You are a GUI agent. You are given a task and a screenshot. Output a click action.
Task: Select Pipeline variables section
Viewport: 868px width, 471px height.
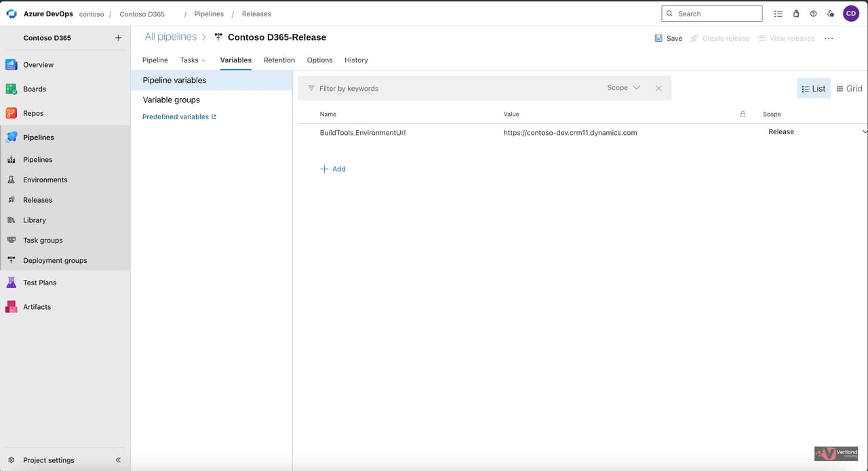pyautogui.click(x=211, y=80)
